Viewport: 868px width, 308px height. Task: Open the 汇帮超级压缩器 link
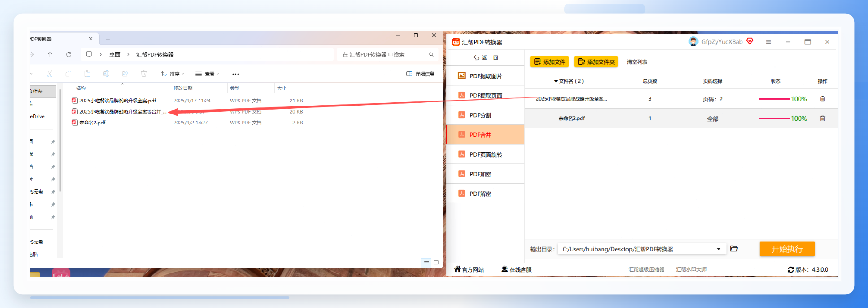point(646,269)
